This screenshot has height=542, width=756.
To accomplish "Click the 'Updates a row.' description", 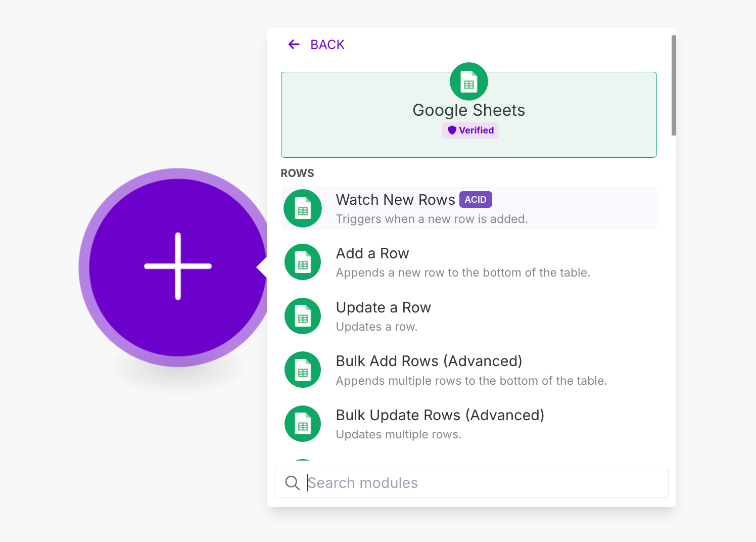I will (376, 327).
